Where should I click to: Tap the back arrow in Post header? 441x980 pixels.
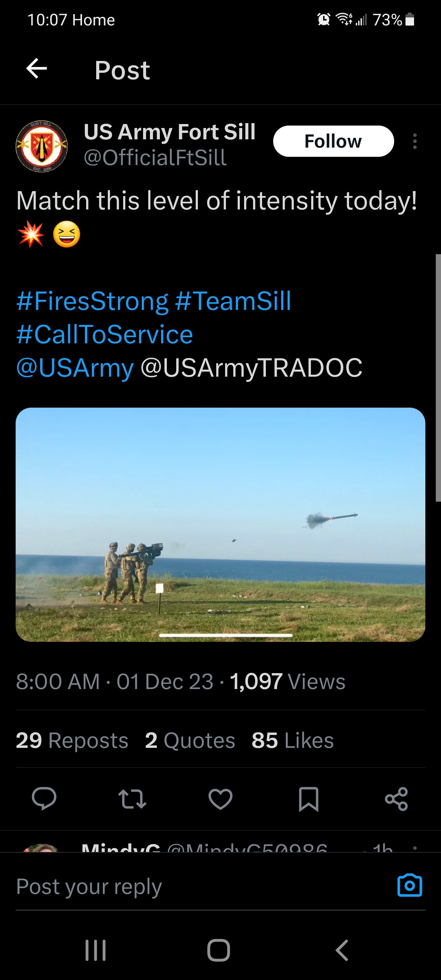coord(36,69)
